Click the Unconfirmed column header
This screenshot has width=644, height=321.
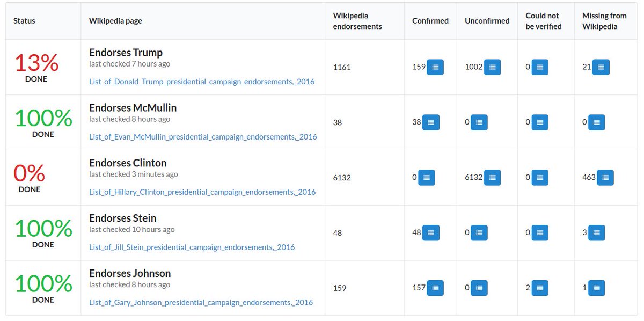487,21
